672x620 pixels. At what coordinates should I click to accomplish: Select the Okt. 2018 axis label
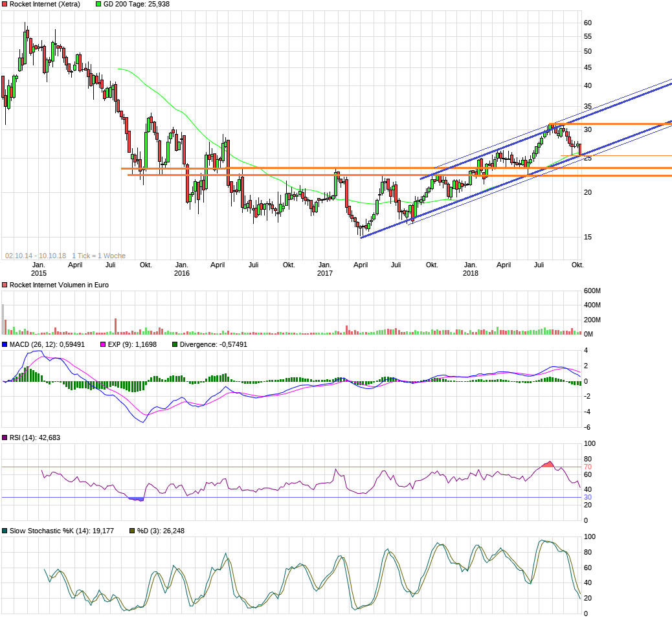(579, 265)
